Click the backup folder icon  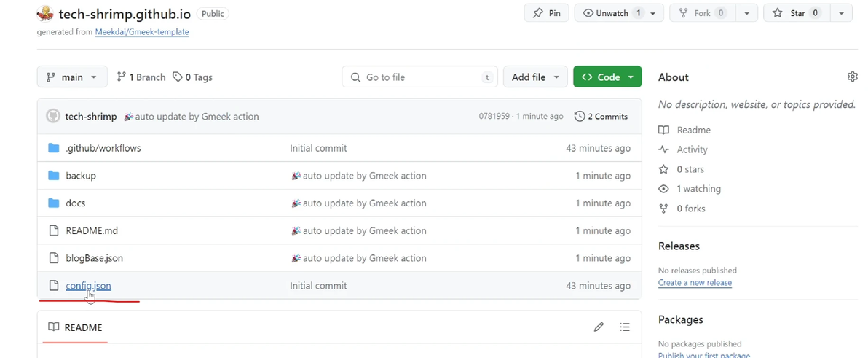coord(53,176)
